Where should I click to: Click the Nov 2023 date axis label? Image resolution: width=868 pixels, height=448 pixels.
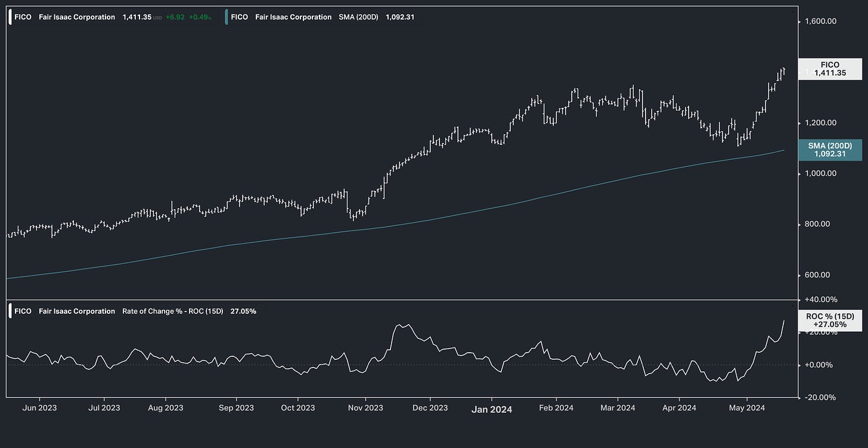[x=365, y=407]
